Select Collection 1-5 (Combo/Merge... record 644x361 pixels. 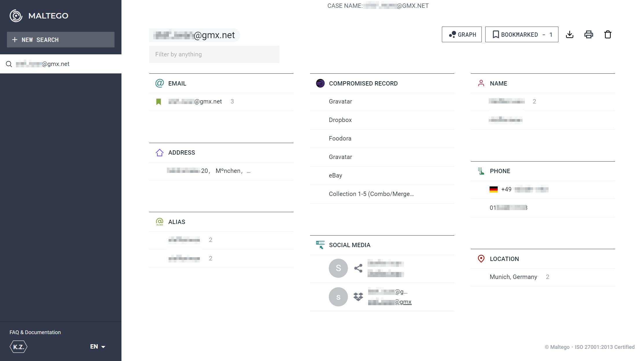(x=382, y=194)
